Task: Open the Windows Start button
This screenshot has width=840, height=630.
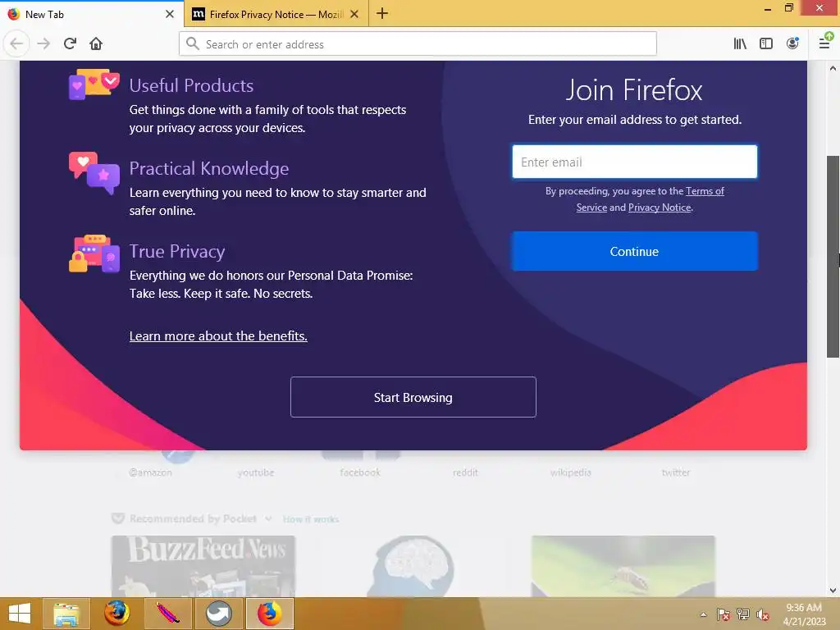Action: coord(20,614)
